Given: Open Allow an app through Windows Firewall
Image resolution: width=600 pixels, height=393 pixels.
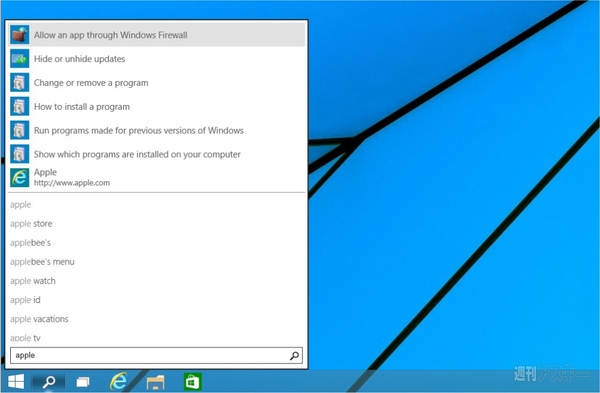Looking at the screenshot, I should pyautogui.click(x=157, y=35).
